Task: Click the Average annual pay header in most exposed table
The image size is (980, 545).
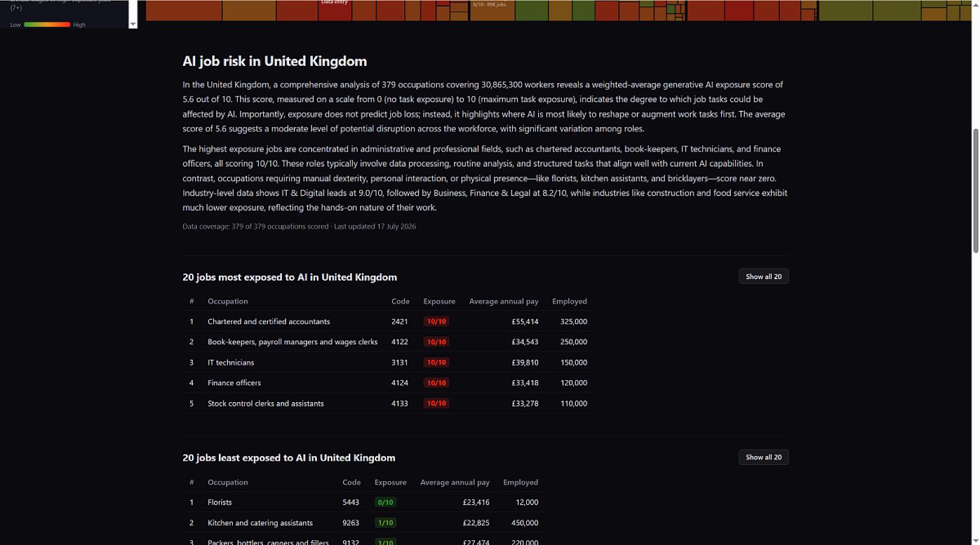Action: click(504, 301)
